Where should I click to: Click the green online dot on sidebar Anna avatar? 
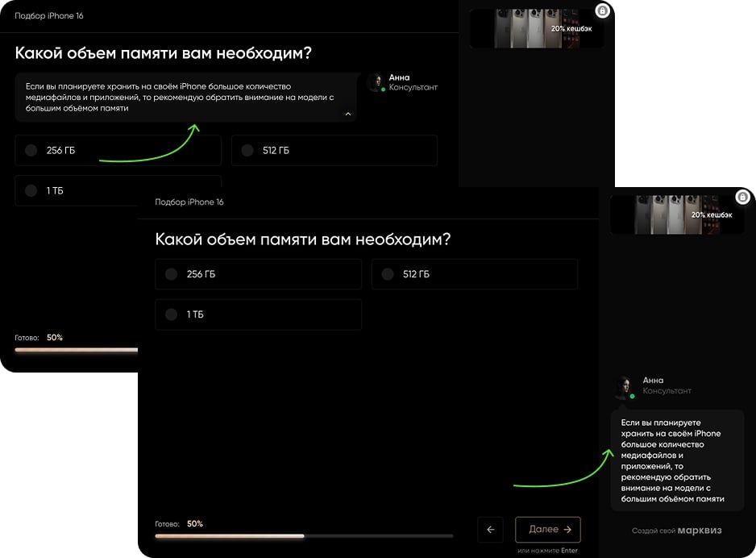pos(632,396)
